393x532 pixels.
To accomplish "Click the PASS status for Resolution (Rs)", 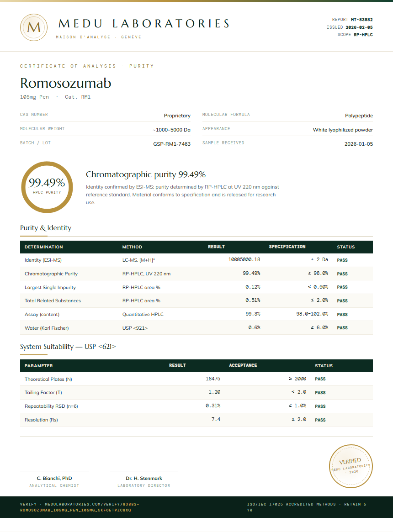I will tap(320, 420).
